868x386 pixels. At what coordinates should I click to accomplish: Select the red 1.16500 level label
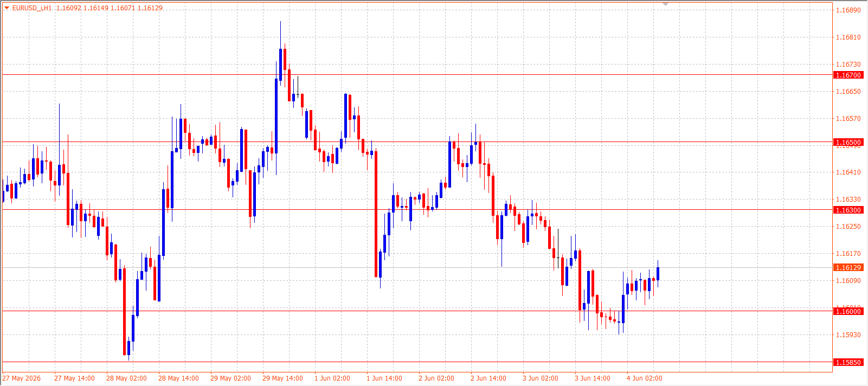point(848,143)
